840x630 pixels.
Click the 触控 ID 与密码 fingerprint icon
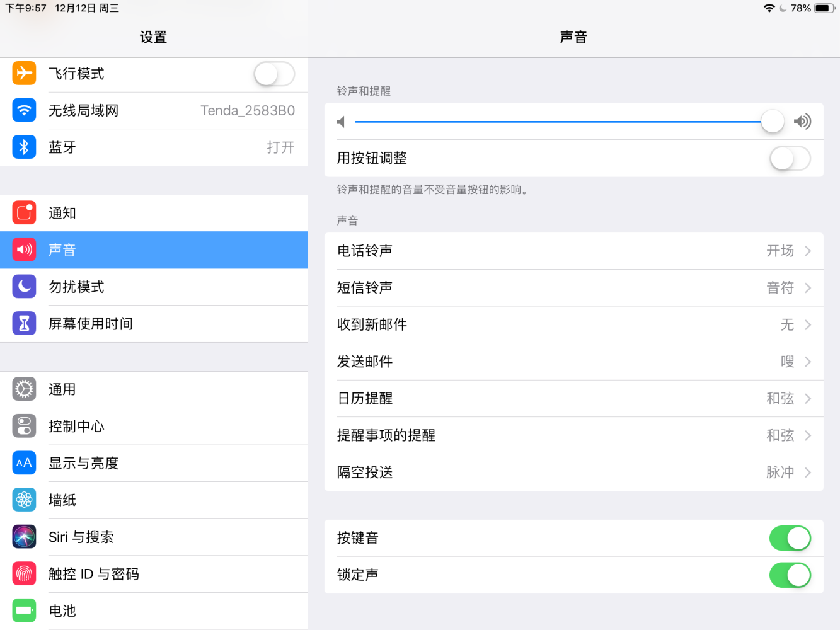point(24,574)
